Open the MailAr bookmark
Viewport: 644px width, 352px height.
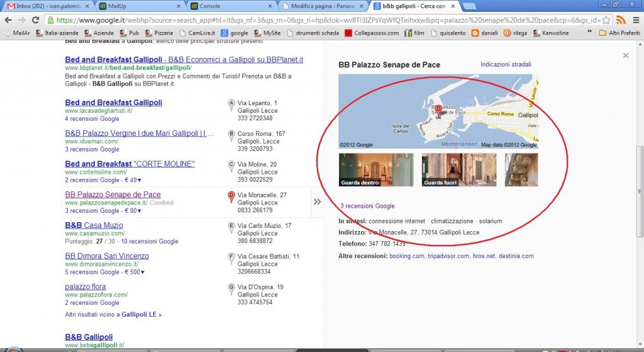point(17,33)
